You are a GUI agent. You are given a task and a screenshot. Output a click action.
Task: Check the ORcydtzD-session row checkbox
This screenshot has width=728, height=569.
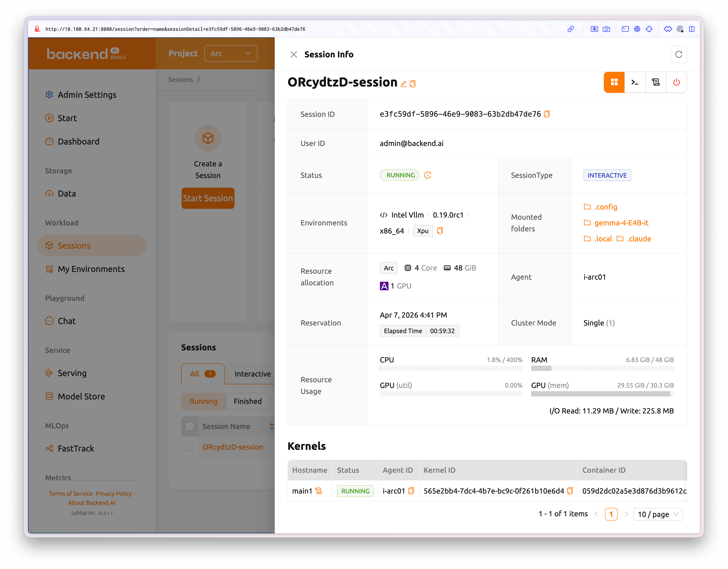pyautogui.click(x=190, y=447)
